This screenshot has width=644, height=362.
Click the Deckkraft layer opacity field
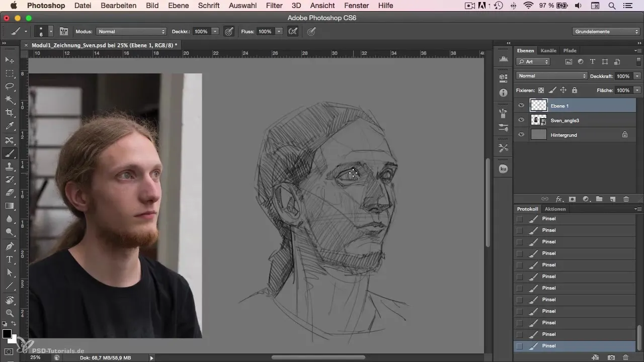pyautogui.click(x=623, y=76)
